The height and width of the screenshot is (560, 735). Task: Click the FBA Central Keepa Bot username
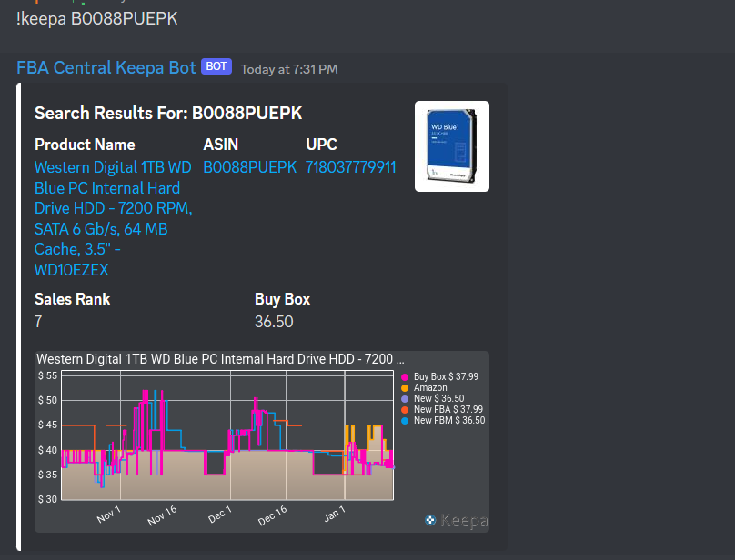[x=105, y=66]
